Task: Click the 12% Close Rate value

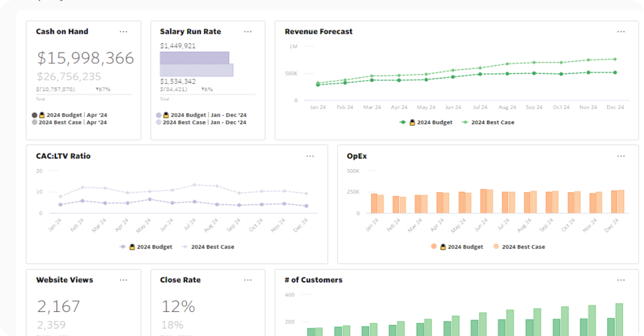Action: point(178,307)
